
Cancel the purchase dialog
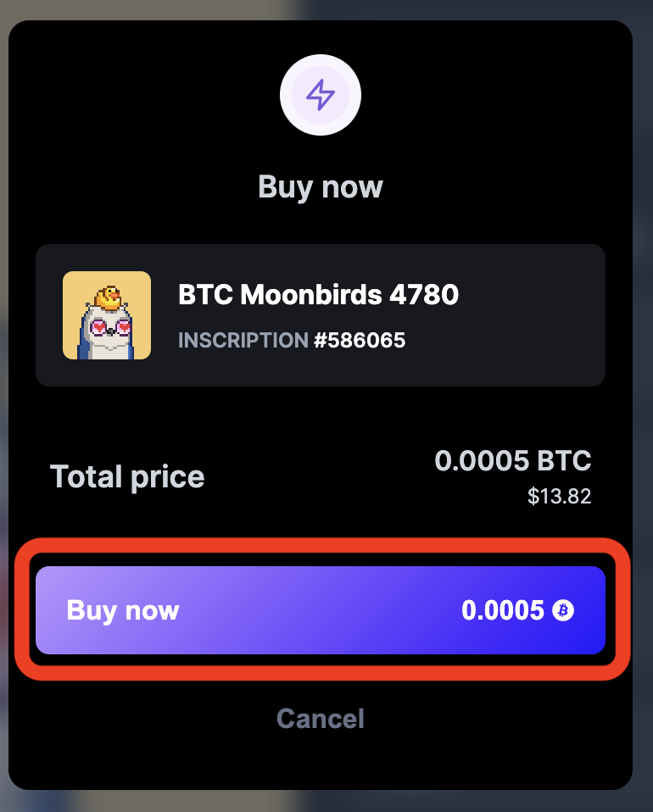tap(321, 719)
